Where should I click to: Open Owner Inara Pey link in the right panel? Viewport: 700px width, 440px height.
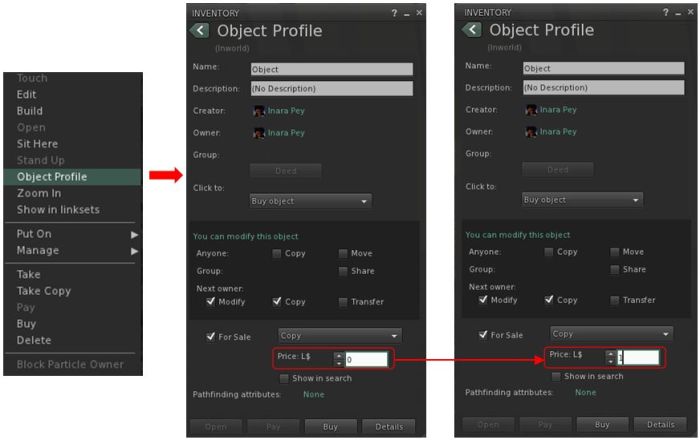pyautogui.click(x=558, y=132)
